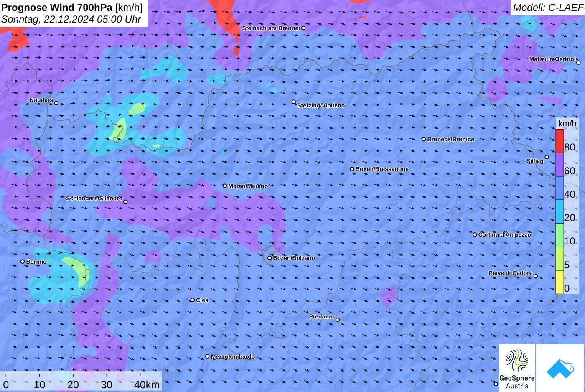The height and width of the screenshot is (392, 585).
Task: Select the Nauders location dot
Action: (x=56, y=103)
